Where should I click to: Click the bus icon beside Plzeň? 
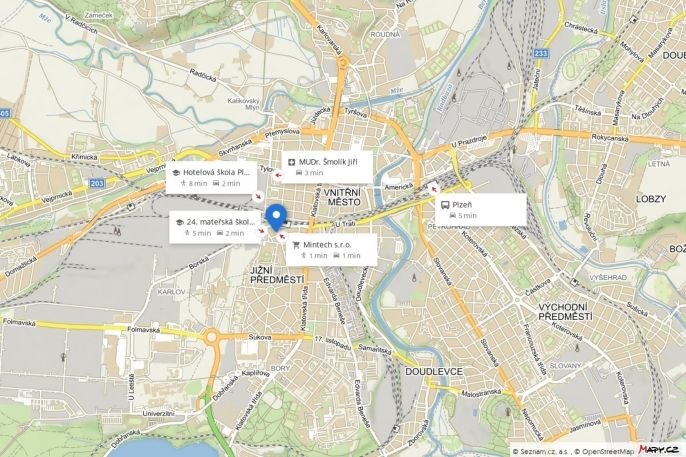tap(445, 205)
